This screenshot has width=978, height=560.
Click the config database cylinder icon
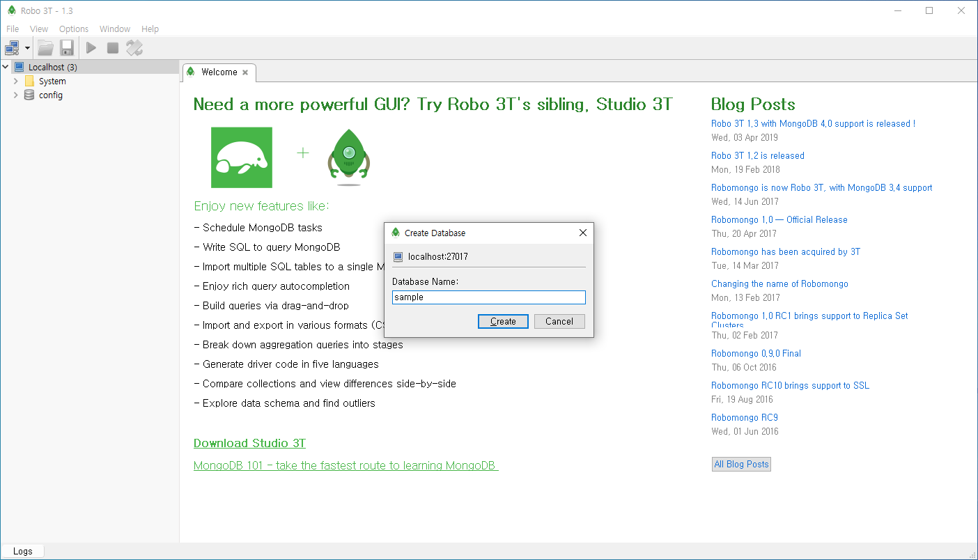(29, 95)
